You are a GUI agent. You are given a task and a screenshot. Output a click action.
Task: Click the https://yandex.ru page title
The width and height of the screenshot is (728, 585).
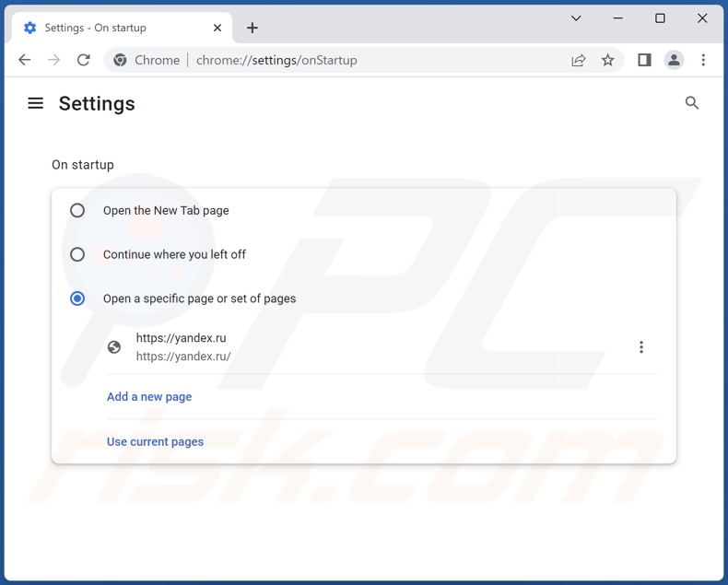(x=181, y=338)
